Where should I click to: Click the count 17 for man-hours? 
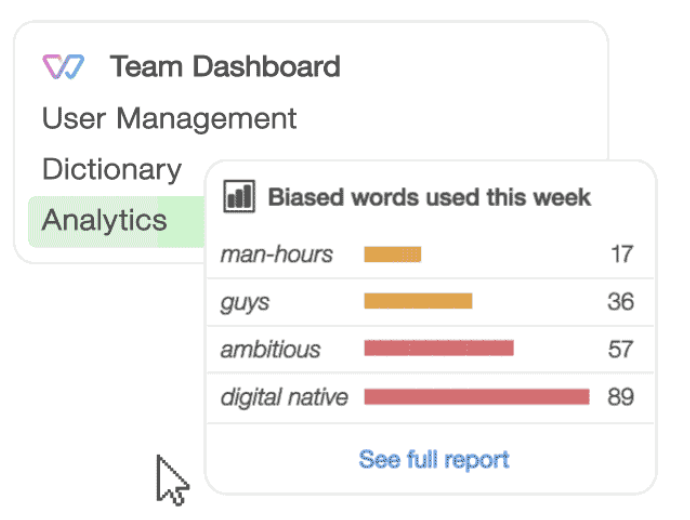click(x=621, y=254)
